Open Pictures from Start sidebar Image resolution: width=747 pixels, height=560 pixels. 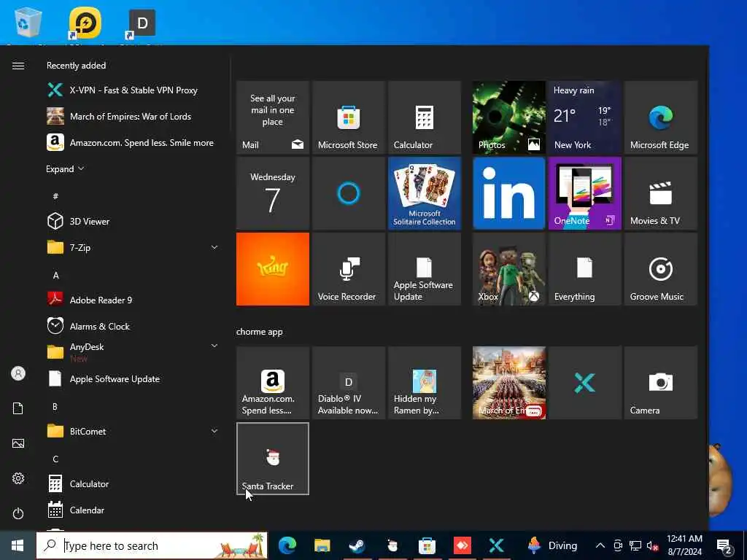[x=18, y=443]
